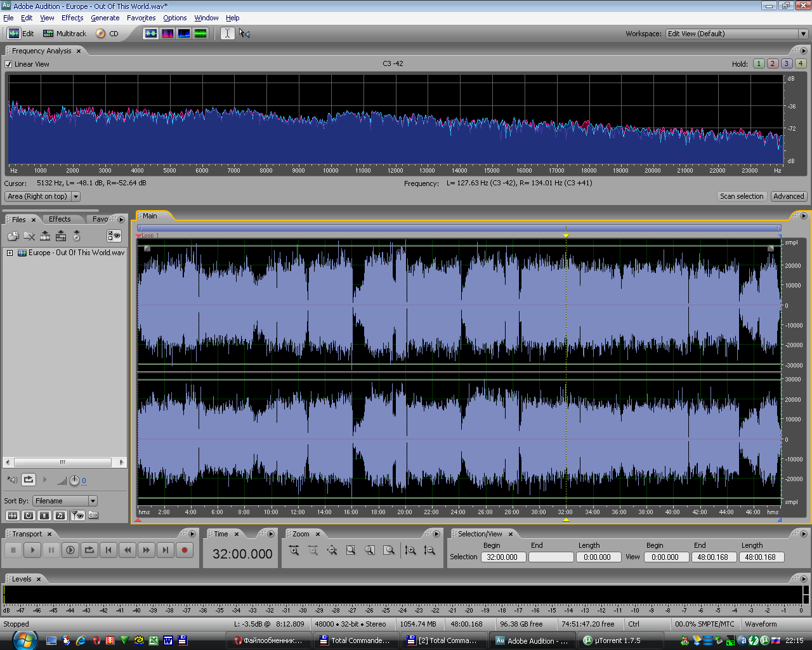Click Zoom In Vertically icon

[x=410, y=550]
